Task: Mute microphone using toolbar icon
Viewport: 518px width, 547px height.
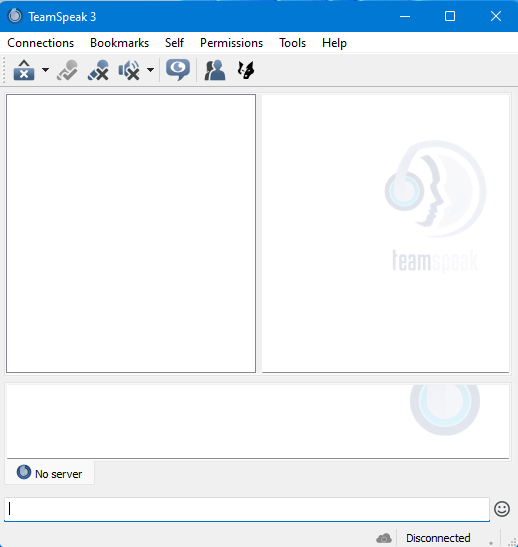Action: 98,70
